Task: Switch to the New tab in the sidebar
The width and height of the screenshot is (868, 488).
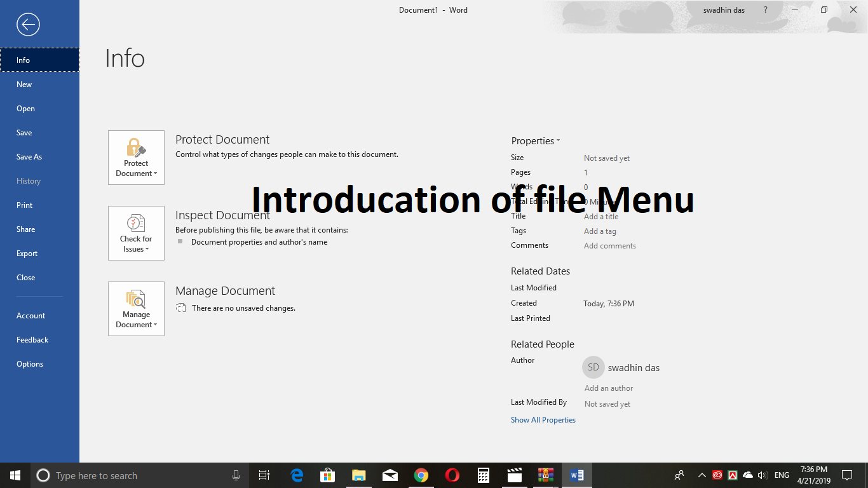Action: pyautogui.click(x=24, y=84)
